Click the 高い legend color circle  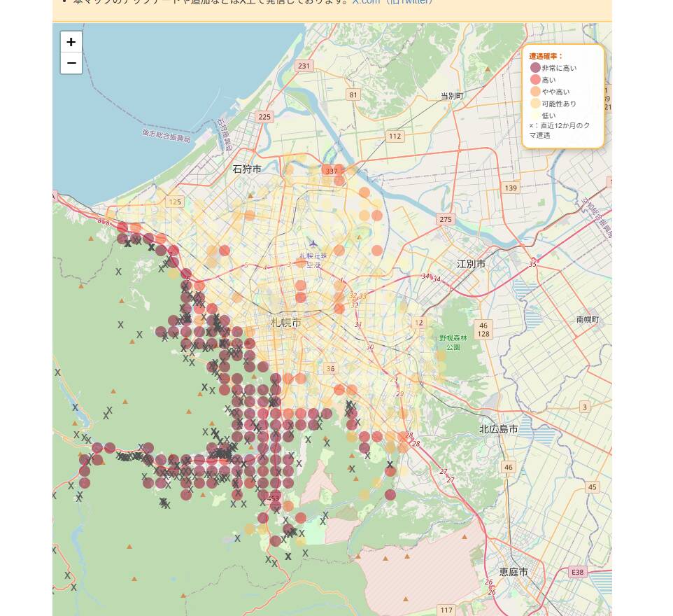pyautogui.click(x=535, y=80)
